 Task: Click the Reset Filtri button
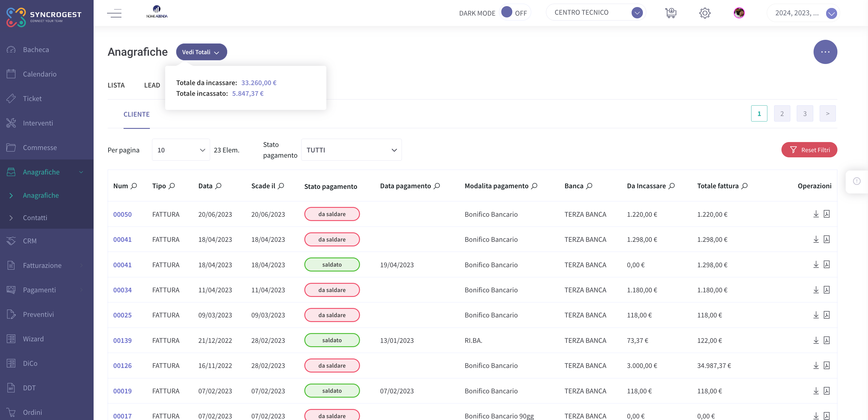pos(809,150)
